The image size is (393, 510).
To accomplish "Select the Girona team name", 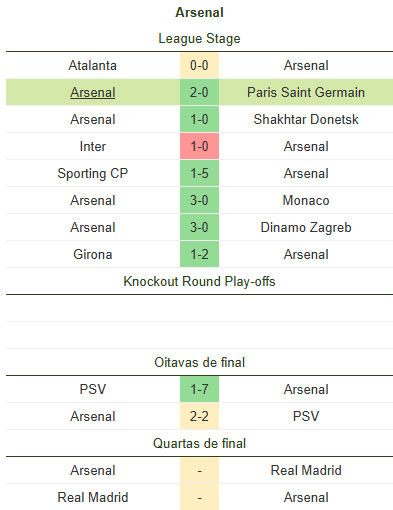I will pyautogui.click(x=93, y=254).
